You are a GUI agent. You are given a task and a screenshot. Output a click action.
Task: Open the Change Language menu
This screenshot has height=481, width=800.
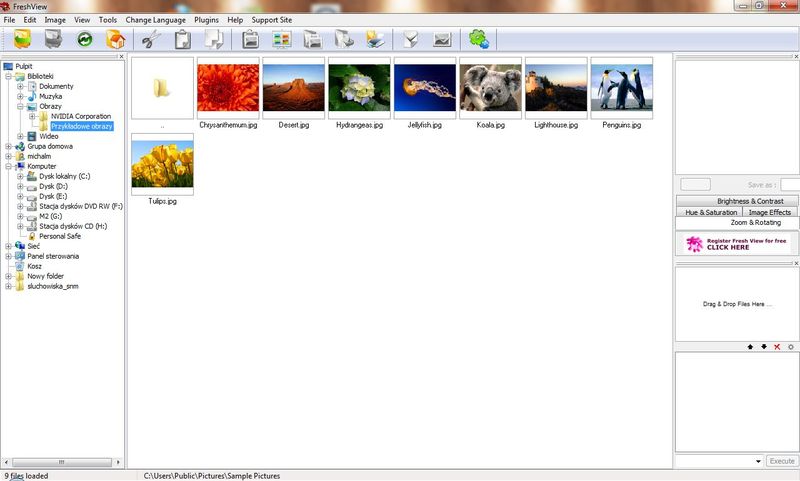tap(156, 20)
